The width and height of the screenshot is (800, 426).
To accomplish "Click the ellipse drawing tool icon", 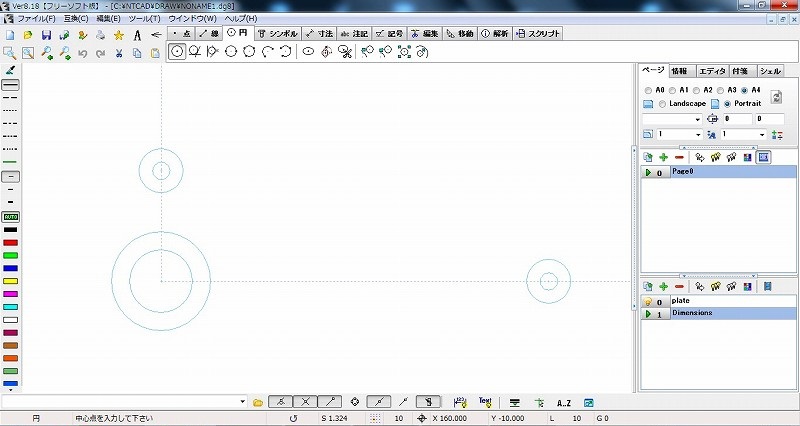I will tap(309, 52).
